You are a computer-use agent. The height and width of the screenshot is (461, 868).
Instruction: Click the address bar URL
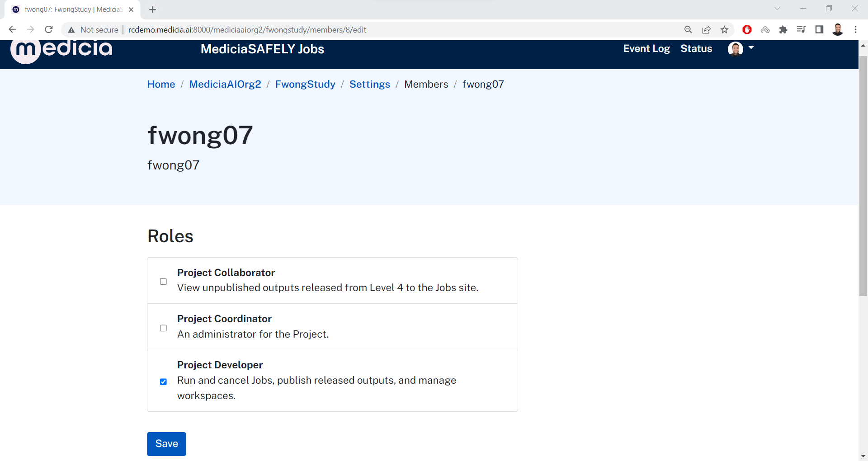(247, 30)
